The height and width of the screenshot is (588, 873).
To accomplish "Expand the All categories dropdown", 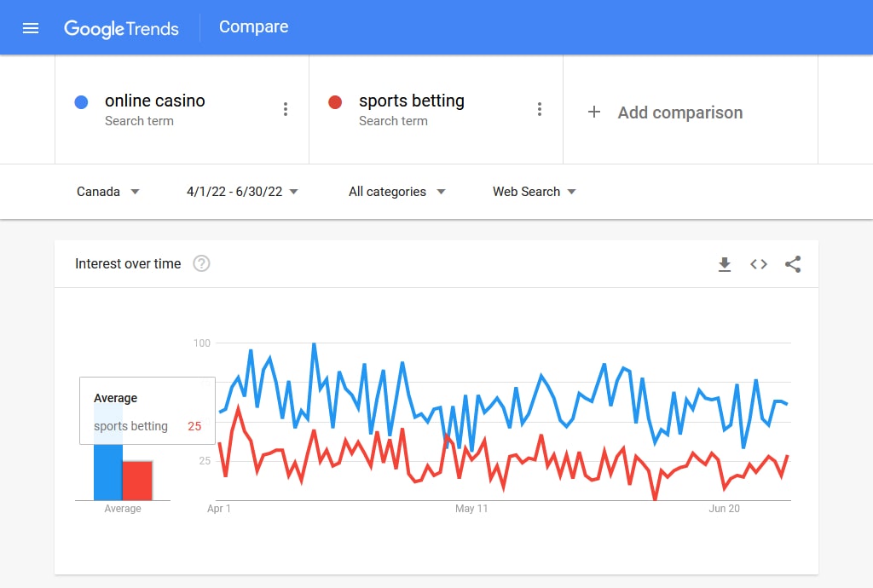I will (x=397, y=192).
